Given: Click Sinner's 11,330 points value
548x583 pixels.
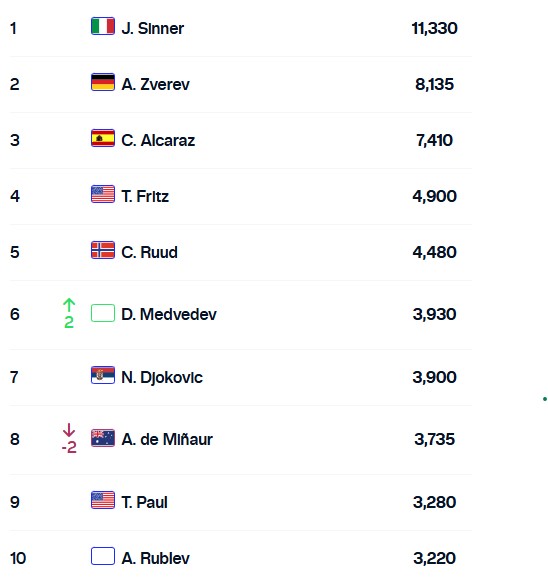Looking at the screenshot, I should tap(434, 28).
